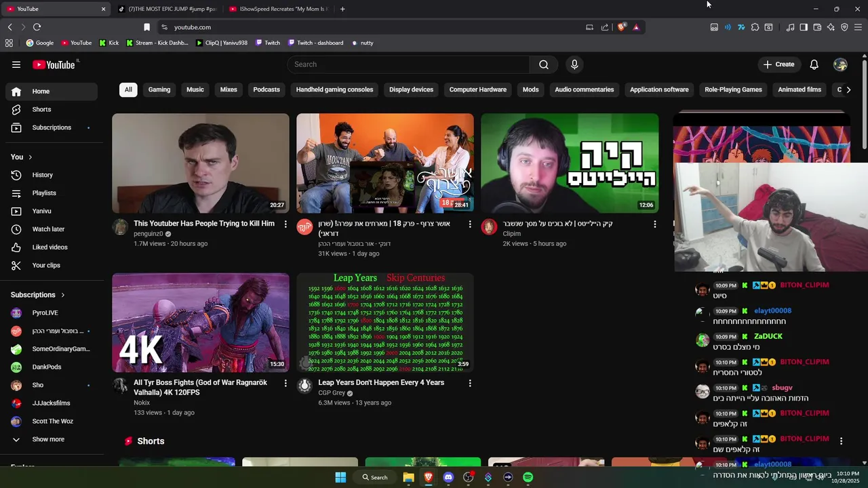Open the CGP Grey channel link
The image size is (868, 488).
click(x=332, y=393)
